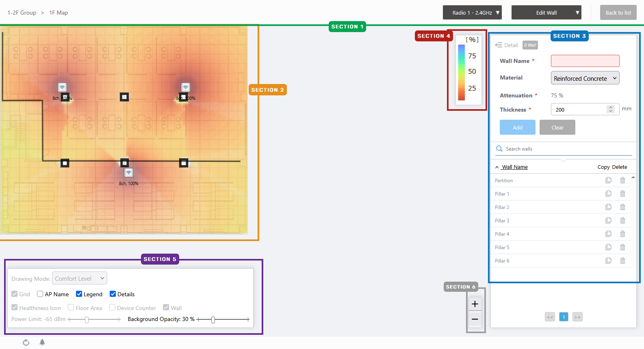Select the Partition row in the wall list
644x349 pixels.
tap(561, 180)
